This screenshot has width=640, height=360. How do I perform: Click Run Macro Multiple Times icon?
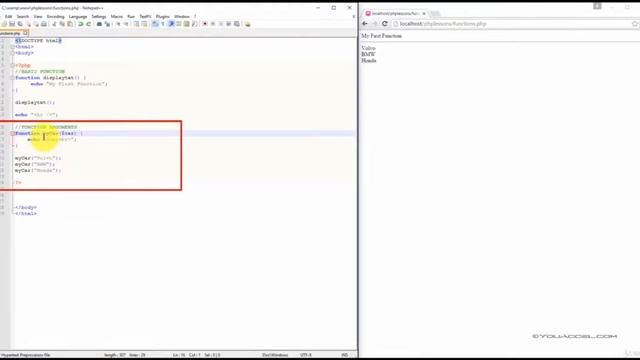tap(229, 24)
